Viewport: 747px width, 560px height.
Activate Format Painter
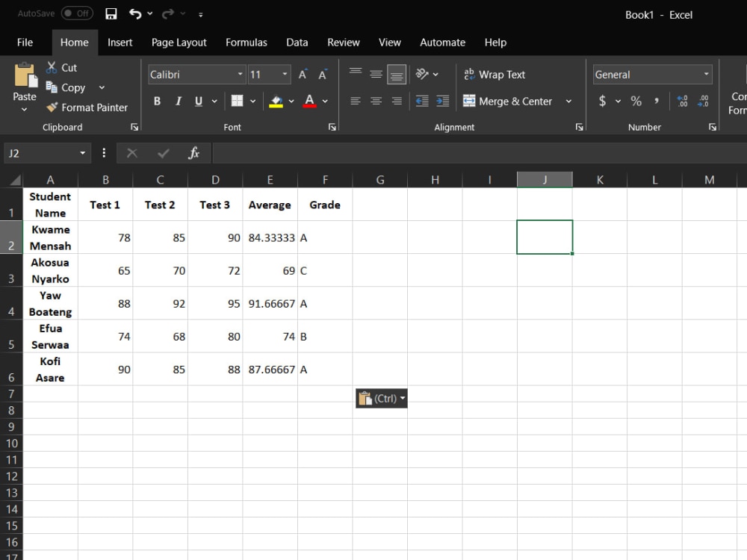click(87, 108)
